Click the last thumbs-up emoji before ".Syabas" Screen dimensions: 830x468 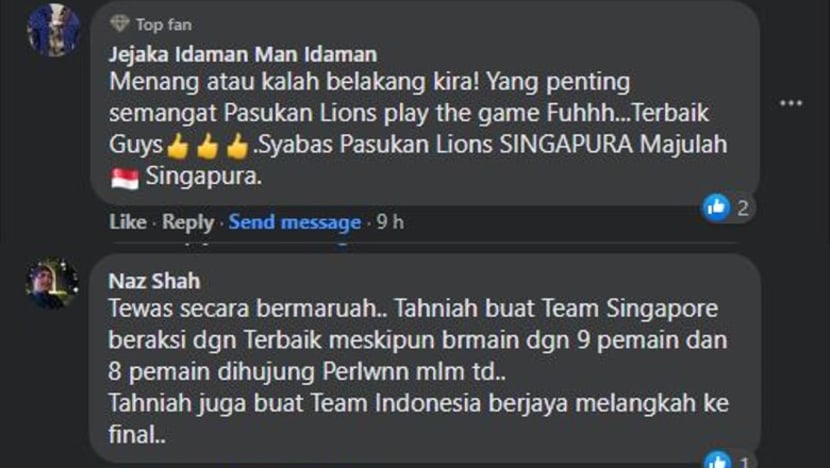tap(237, 146)
